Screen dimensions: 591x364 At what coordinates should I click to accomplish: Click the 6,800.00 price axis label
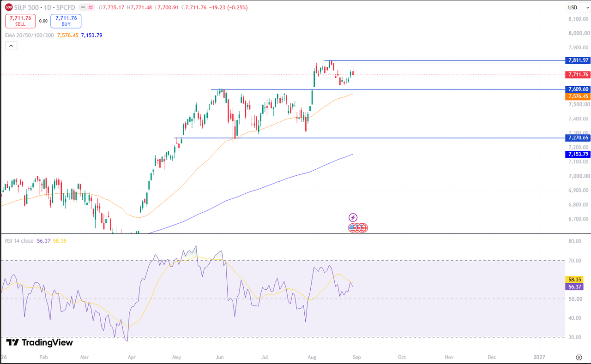pyautogui.click(x=579, y=205)
